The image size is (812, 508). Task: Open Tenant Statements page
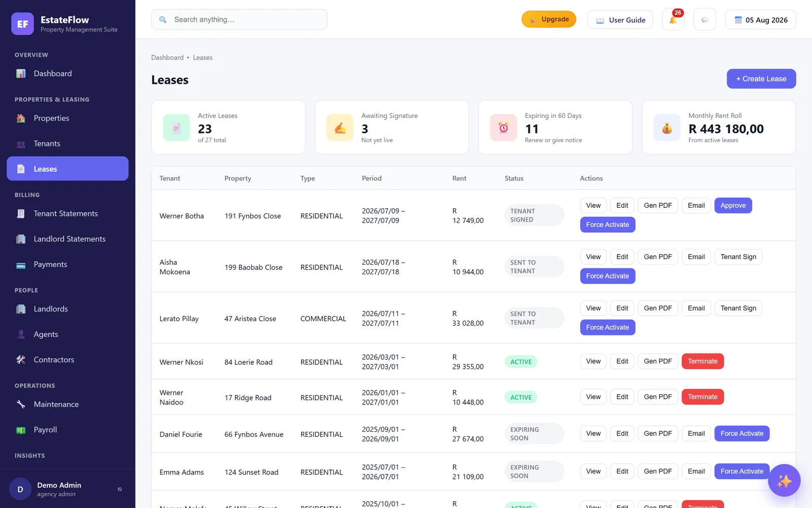pyautogui.click(x=67, y=214)
